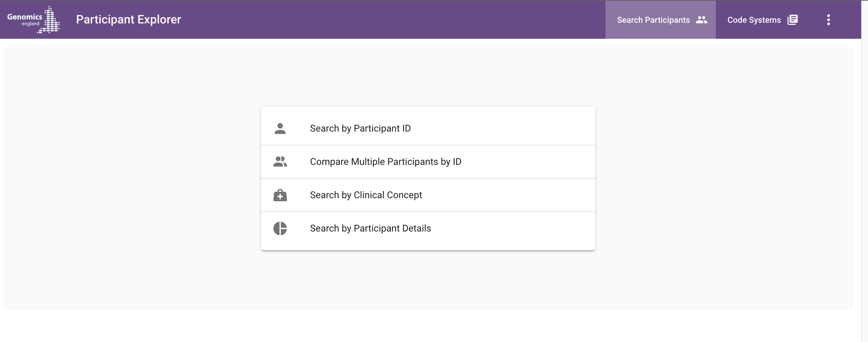Click the people icon beside Search Participants
The image size is (868, 342).
point(702,20)
